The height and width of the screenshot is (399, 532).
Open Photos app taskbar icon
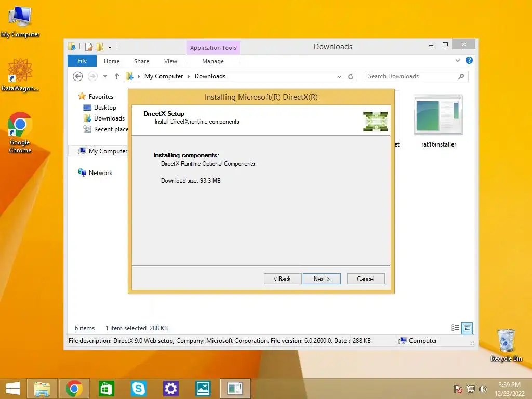tap(203, 389)
